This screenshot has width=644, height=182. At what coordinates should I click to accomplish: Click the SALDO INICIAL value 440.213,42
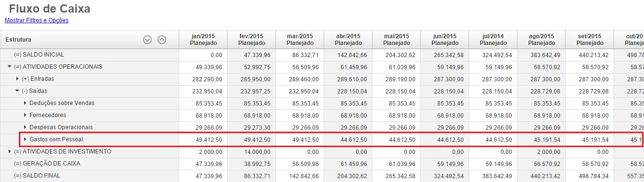click(594, 55)
